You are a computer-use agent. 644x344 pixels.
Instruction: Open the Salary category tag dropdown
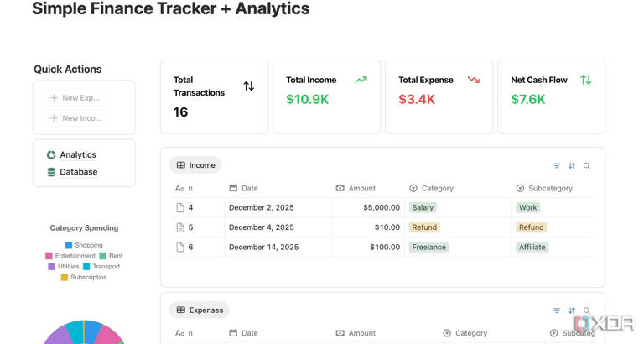coord(423,207)
